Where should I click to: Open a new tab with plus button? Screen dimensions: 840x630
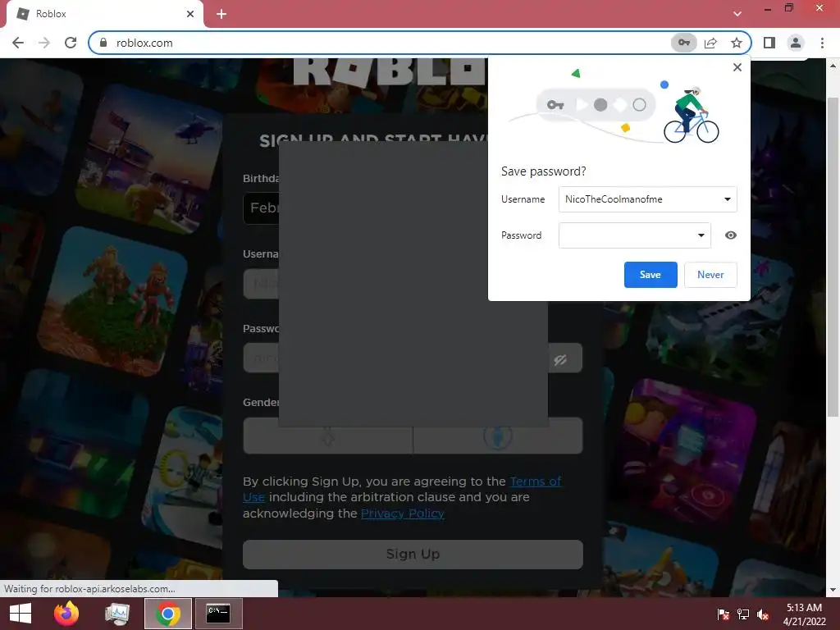point(221,14)
